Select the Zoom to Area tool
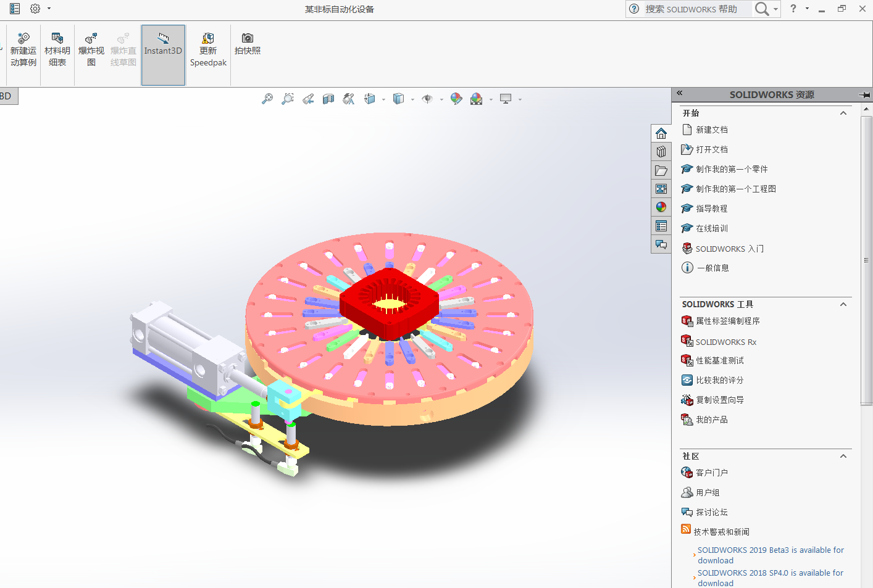Viewport: 873px width, 588px height. (288, 99)
